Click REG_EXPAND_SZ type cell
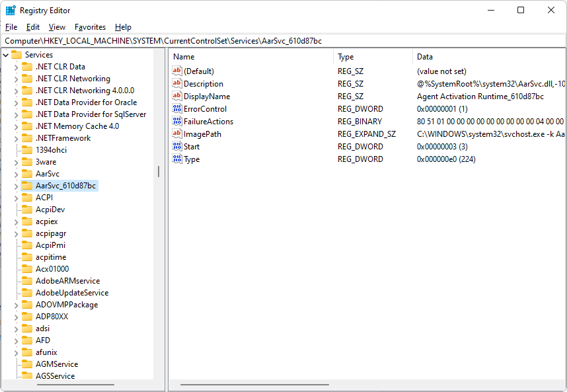This screenshot has height=392, width=567. [x=367, y=134]
